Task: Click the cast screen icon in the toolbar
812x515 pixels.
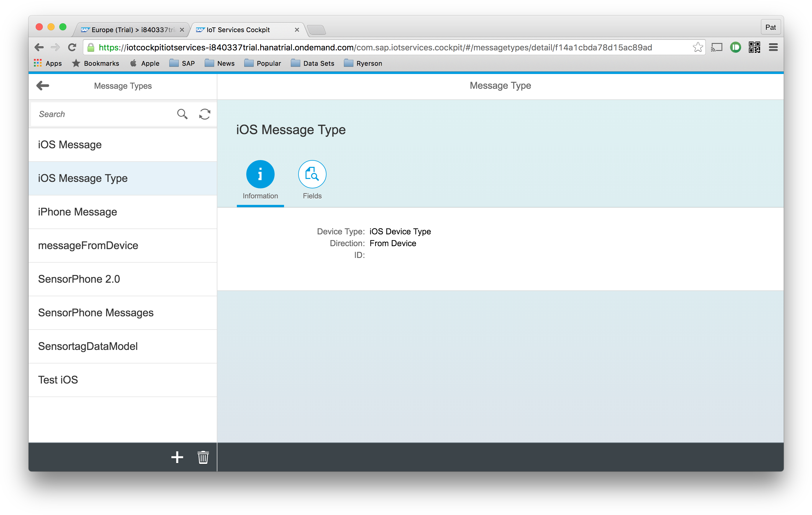Action: pyautogui.click(x=716, y=47)
